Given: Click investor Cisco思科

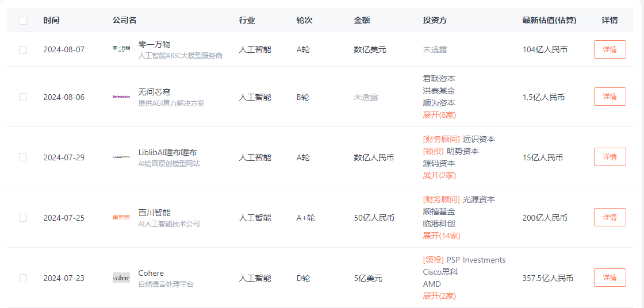Looking at the screenshot, I should [440, 272].
